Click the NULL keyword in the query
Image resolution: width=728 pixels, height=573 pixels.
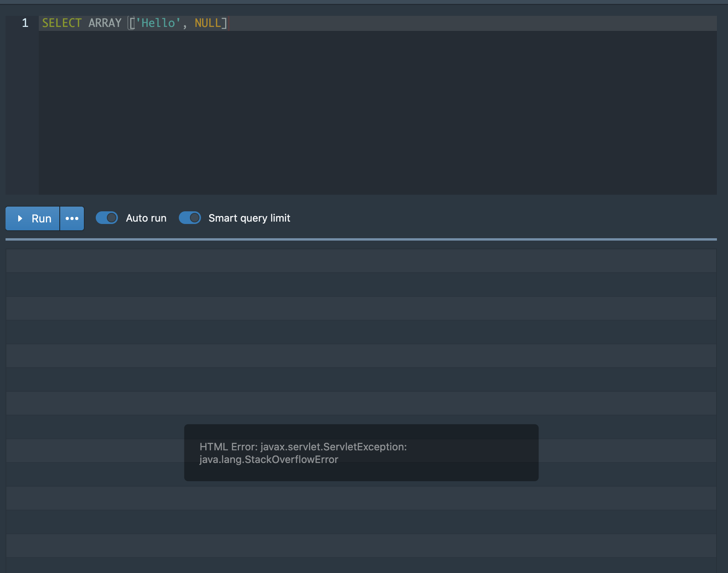[x=209, y=23]
